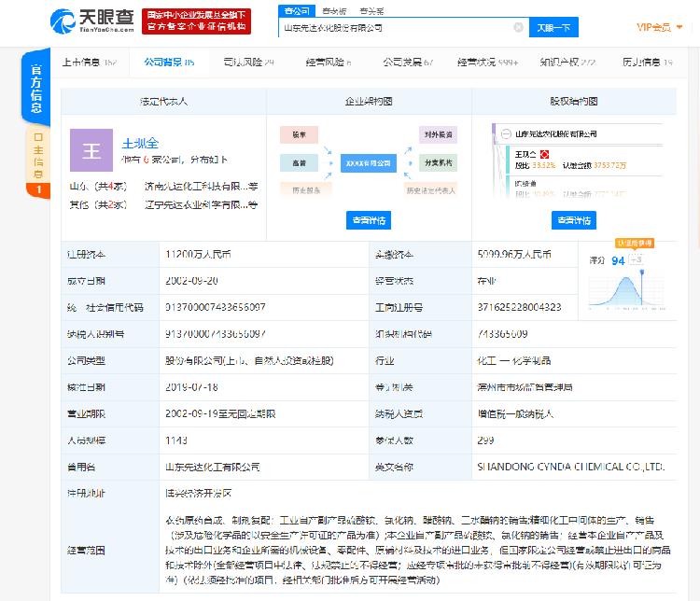Click 查看详情 under 企业架构图
700x601 pixels.
pyautogui.click(x=369, y=220)
